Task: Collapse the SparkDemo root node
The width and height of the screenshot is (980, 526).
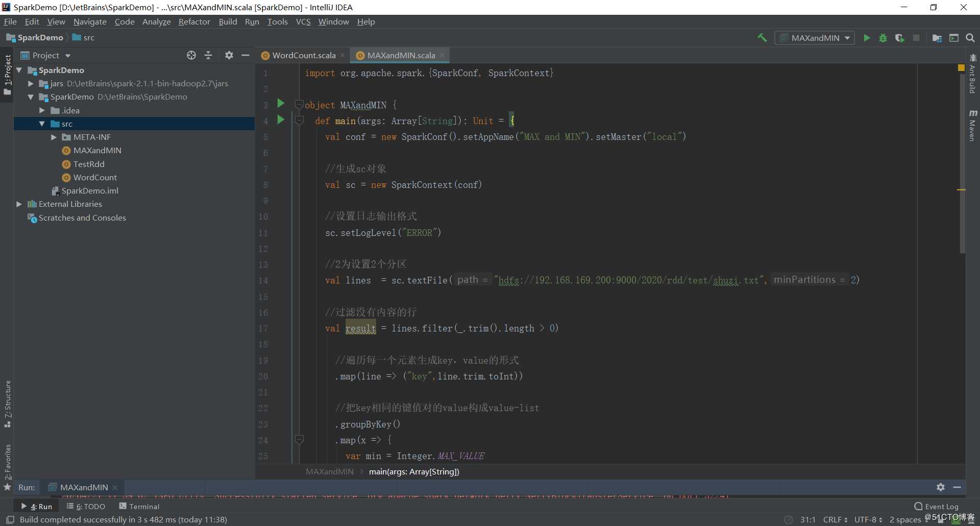Action: pyautogui.click(x=19, y=70)
